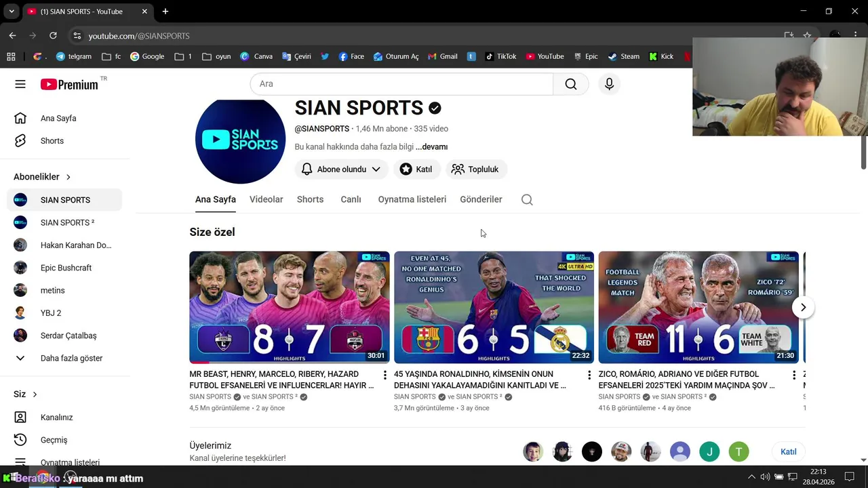Open the Kick bookmark
The height and width of the screenshot is (488, 868).
pyautogui.click(x=661, y=56)
